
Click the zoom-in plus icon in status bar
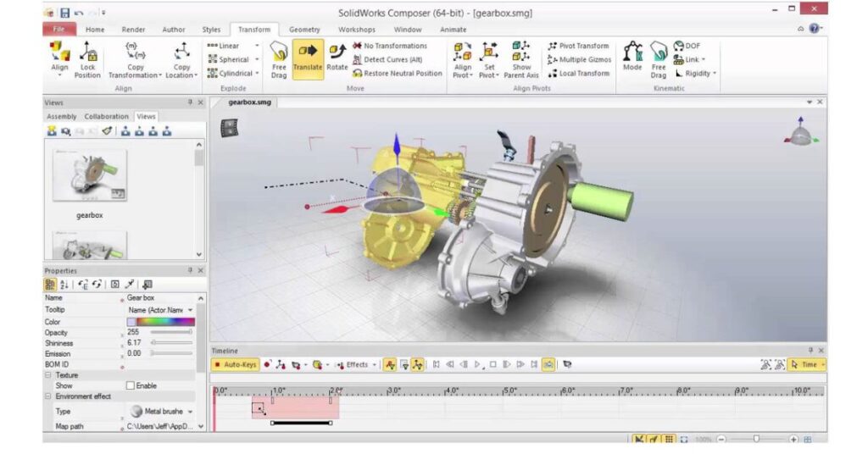pyautogui.click(x=793, y=439)
